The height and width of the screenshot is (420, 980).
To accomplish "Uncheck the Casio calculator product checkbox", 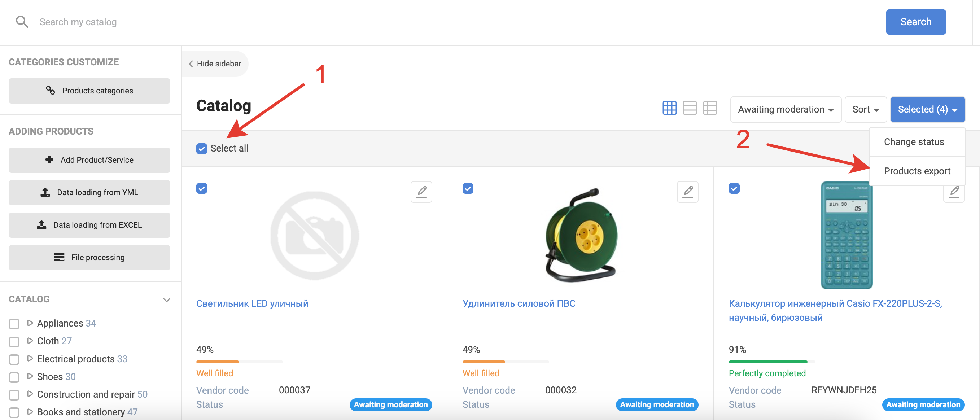I will (x=734, y=188).
